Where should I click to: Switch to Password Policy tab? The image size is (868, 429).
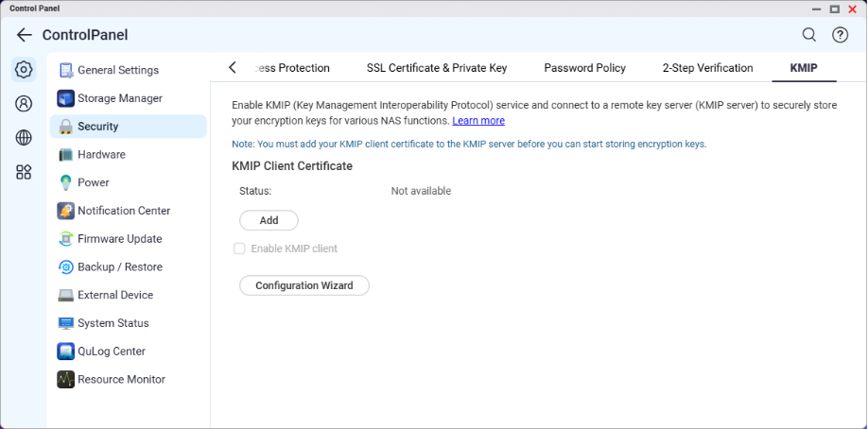pos(584,68)
